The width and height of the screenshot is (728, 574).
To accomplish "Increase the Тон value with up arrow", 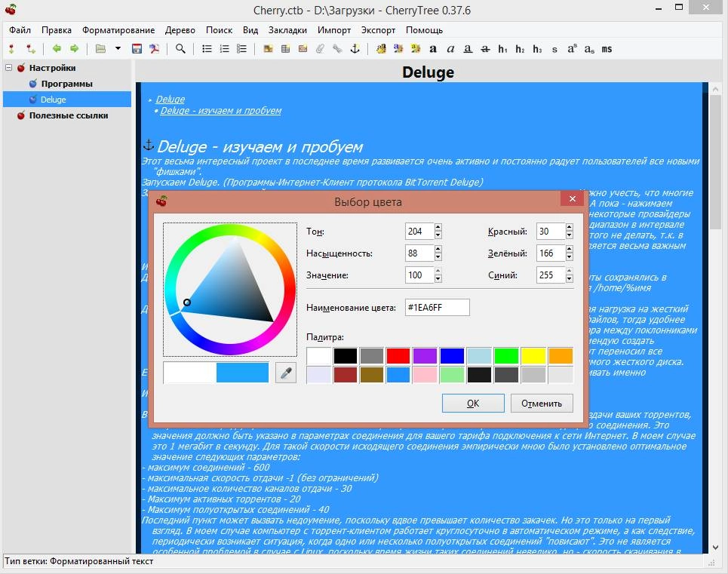I will pos(438,227).
